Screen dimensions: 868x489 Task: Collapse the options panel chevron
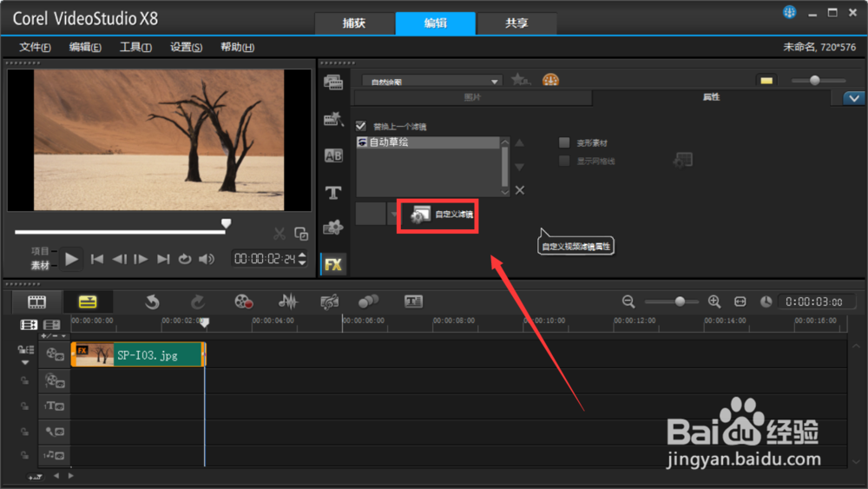[854, 98]
